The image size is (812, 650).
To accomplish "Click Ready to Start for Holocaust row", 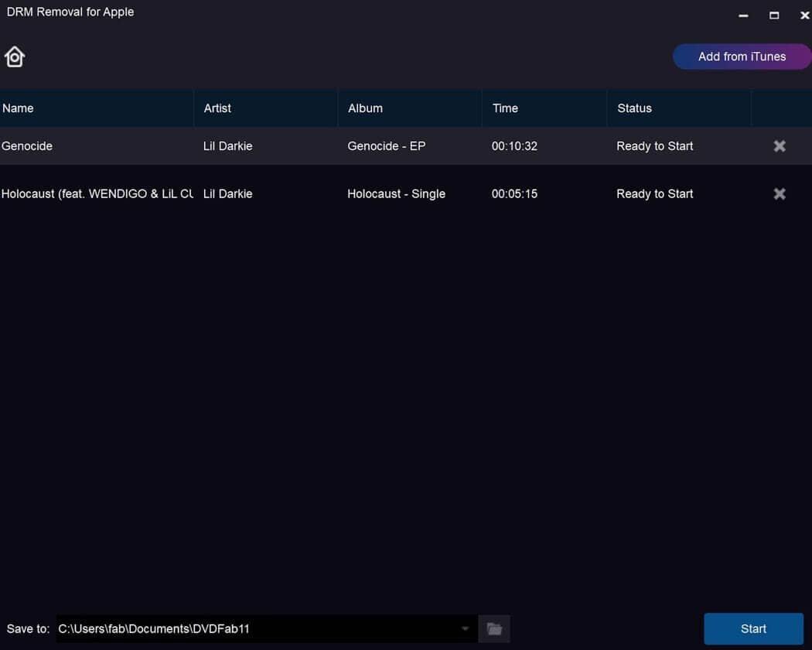I will pos(654,194).
